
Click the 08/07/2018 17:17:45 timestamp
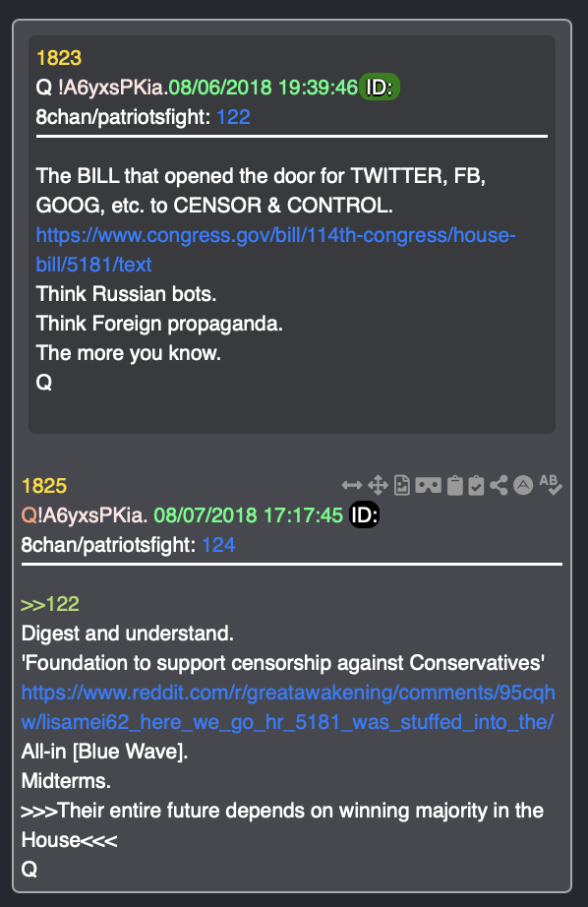[x=249, y=514]
